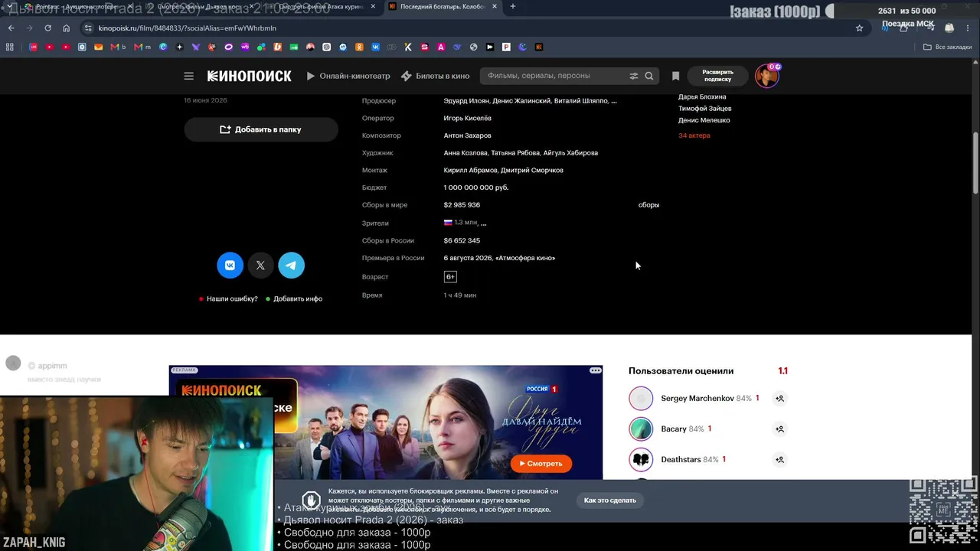Open the user profile avatar

766,76
